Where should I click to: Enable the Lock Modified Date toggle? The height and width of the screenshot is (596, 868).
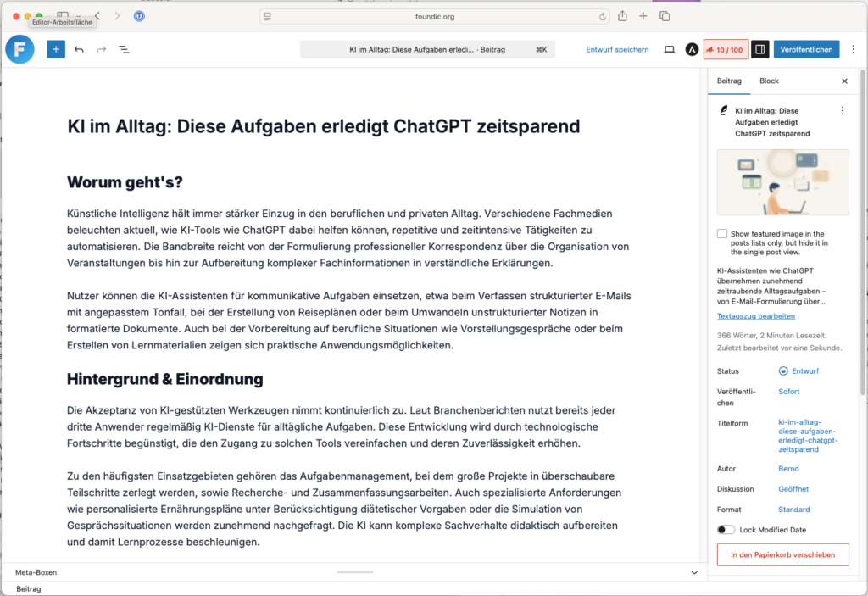point(726,530)
